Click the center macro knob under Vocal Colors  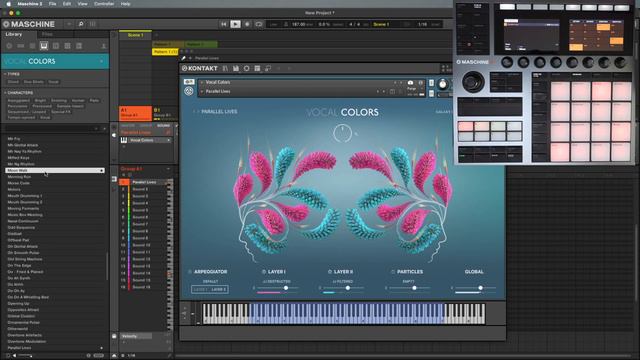(342, 133)
